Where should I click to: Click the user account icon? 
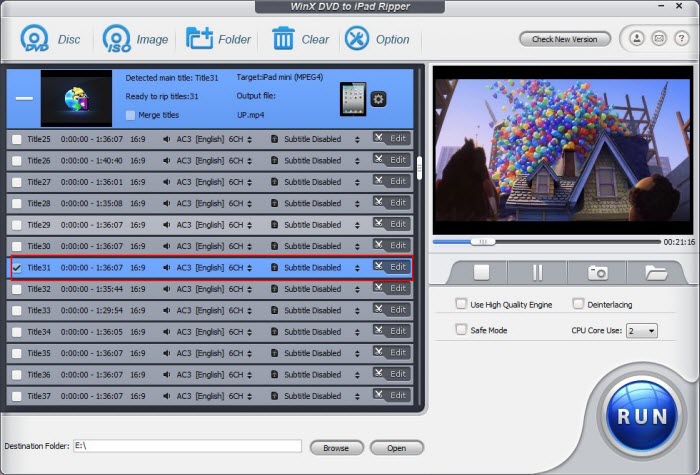[x=637, y=38]
